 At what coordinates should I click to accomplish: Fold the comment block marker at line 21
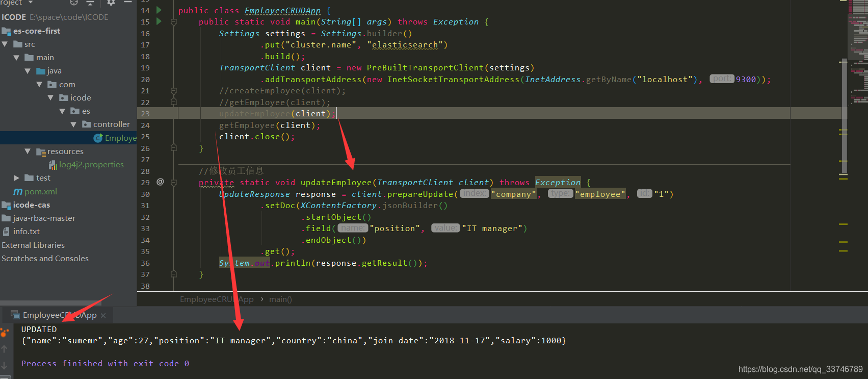pos(174,91)
